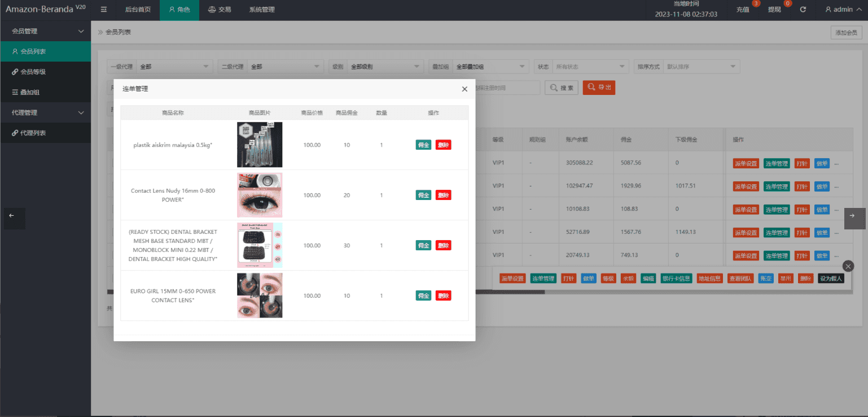Open 会员等级 in the sidebar

tap(46, 72)
